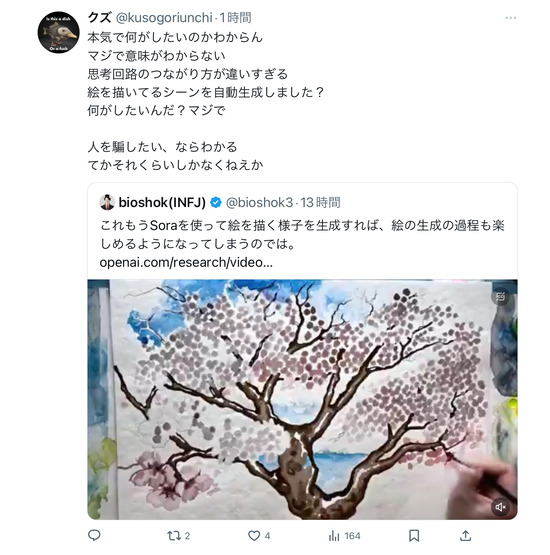Open the share tweet icon
The width and height of the screenshot is (550, 555).
(465, 536)
